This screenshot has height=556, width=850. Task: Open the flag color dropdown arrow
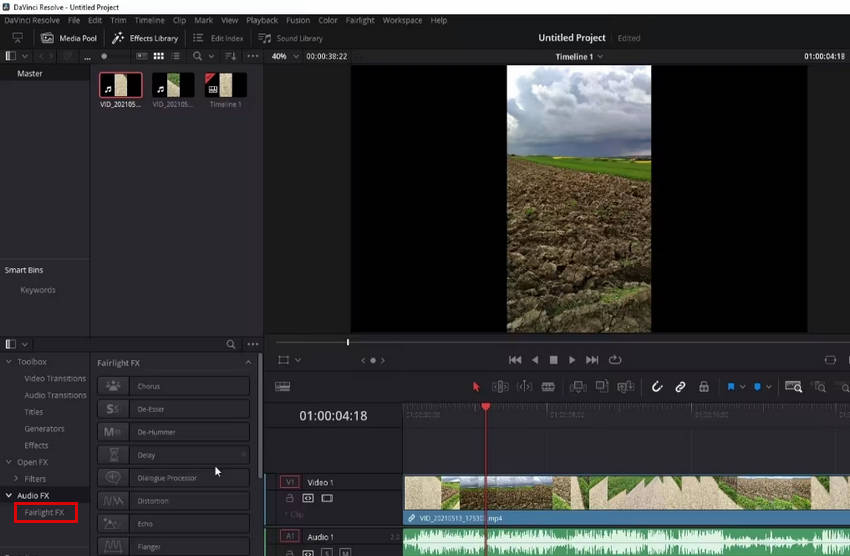pos(743,387)
